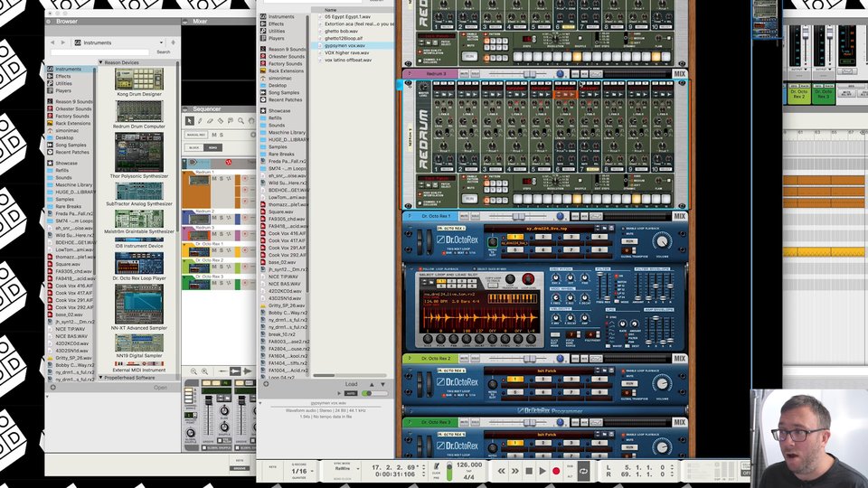The image size is (868, 488).
Task: Click the audition play icon in browser
Action: [339, 393]
